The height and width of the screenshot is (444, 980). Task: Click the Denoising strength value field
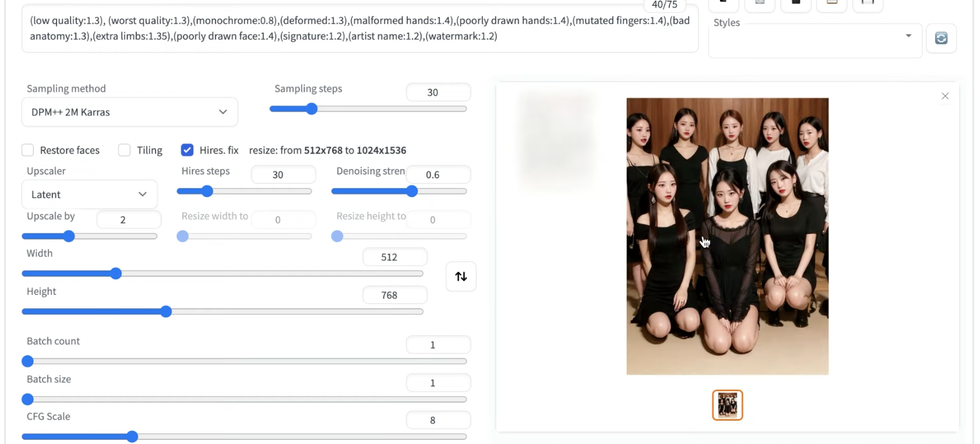point(438,174)
